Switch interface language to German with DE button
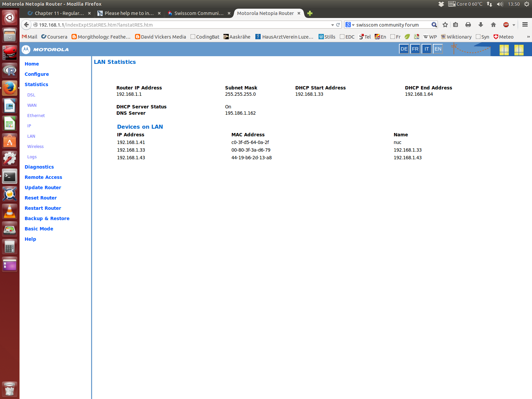This screenshot has height=399, width=532. click(404, 49)
